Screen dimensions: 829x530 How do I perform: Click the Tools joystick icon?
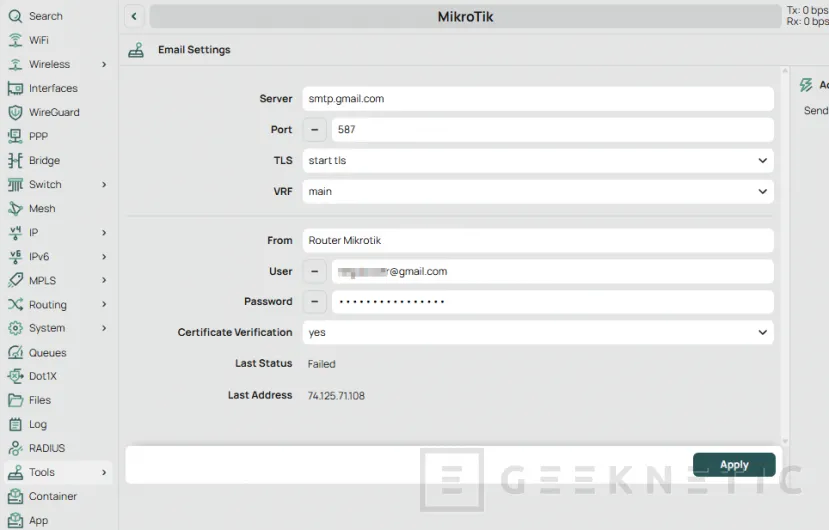click(x=15, y=472)
